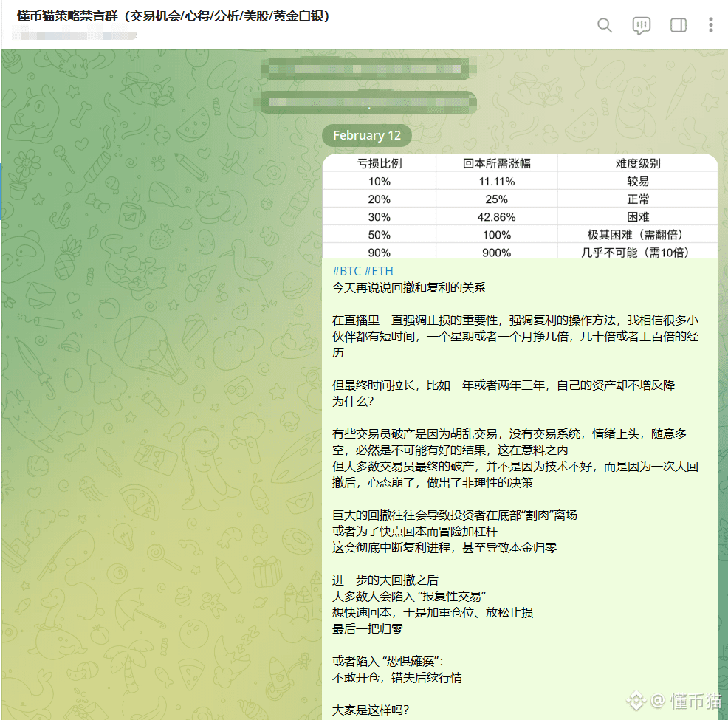The height and width of the screenshot is (720, 728).
Task: Click the text 为什么?
Action: (353, 402)
